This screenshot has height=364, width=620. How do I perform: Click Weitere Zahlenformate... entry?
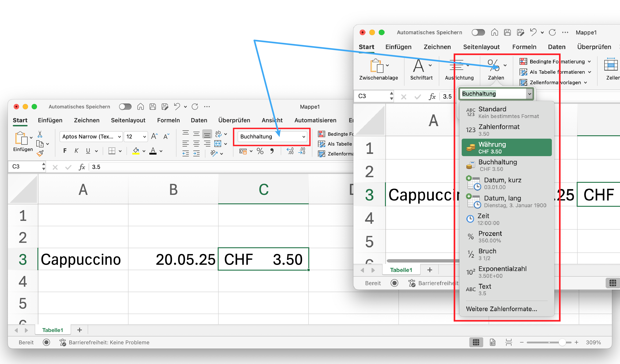click(501, 309)
